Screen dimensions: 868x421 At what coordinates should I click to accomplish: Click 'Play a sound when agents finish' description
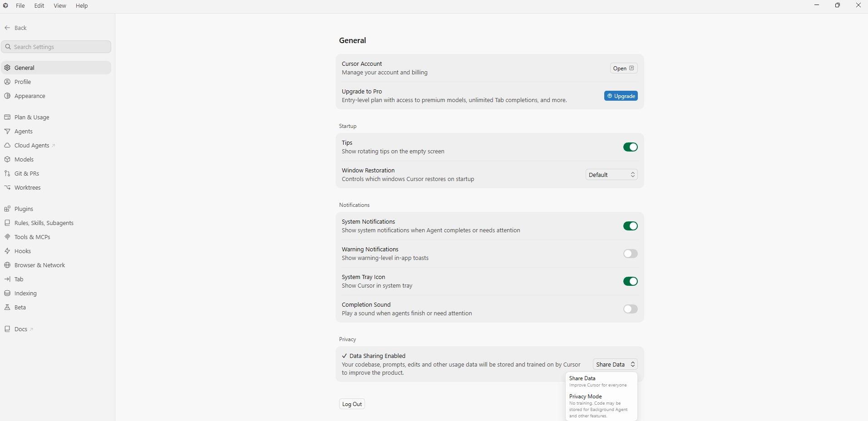[407, 313]
